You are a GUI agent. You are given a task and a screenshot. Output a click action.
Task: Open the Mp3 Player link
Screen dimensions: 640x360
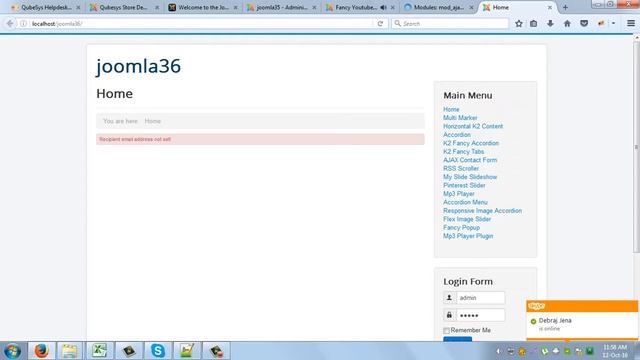(459, 194)
